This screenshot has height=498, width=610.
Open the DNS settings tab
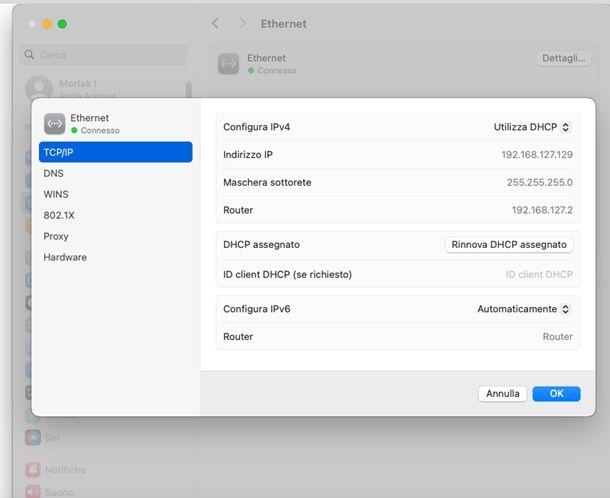tap(53, 173)
